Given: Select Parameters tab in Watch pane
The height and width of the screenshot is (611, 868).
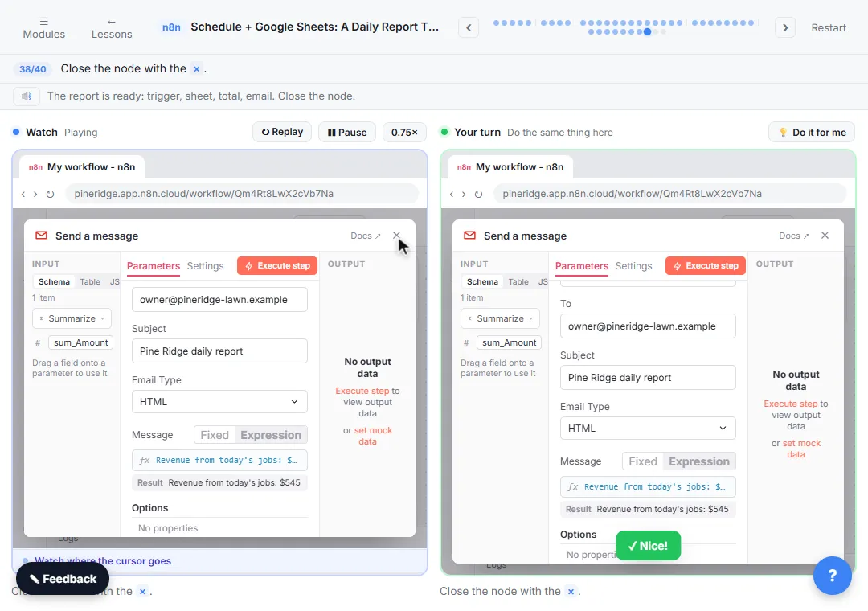Looking at the screenshot, I should coord(154,266).
